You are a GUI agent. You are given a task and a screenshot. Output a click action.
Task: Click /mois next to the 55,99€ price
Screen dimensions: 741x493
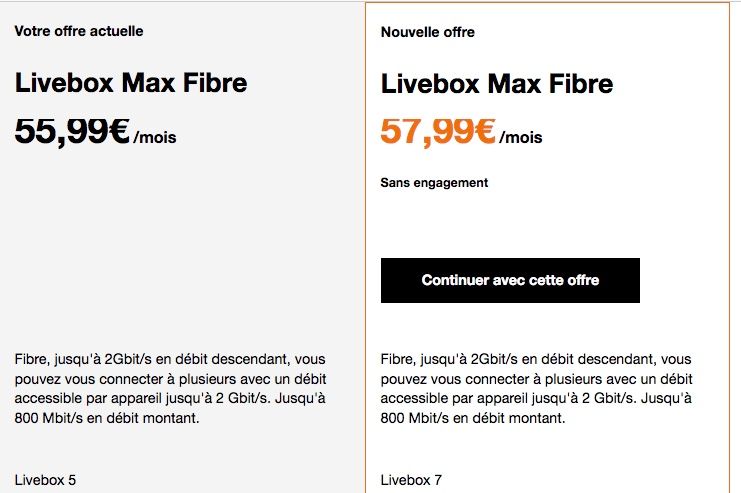[155, 137]
